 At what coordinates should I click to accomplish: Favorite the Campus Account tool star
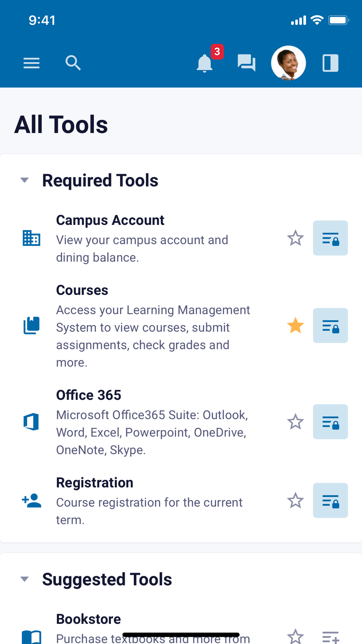295,238
